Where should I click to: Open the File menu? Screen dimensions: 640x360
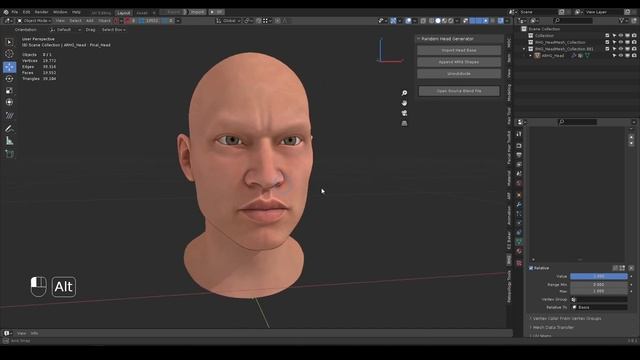point(15,12)
